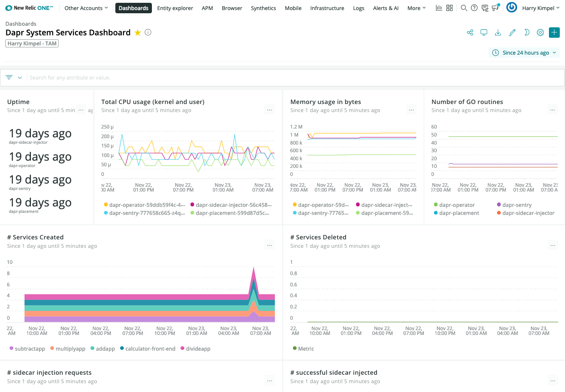Open the options menu on the Uptime widget
Screen dimensions: 565x392
tap(81, 109)
